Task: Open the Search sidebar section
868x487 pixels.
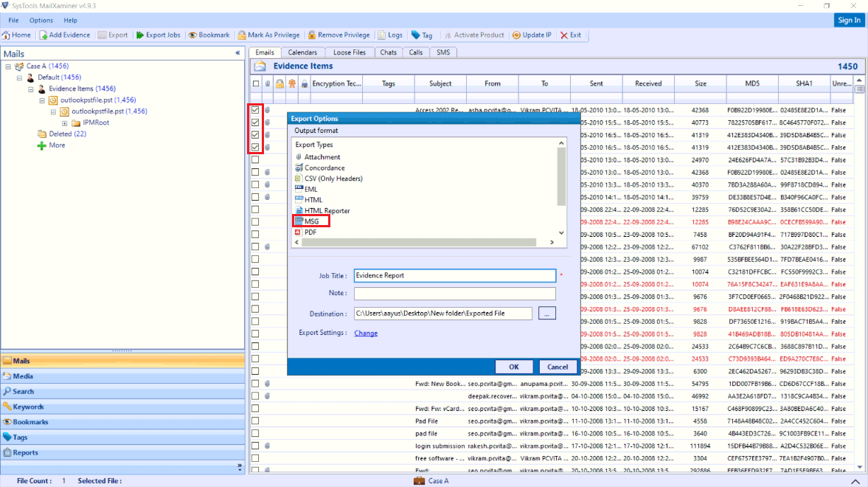Action: pyautogui.click(x=122, y=391)
